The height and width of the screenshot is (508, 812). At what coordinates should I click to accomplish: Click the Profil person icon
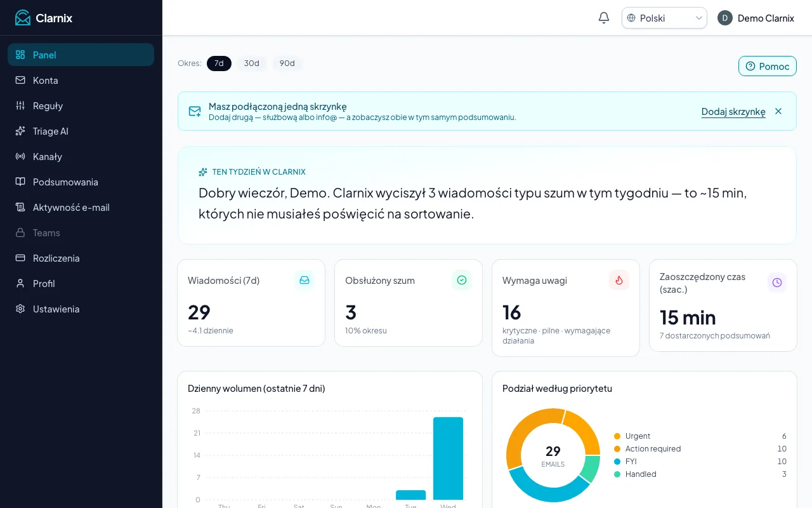(20, 283)
